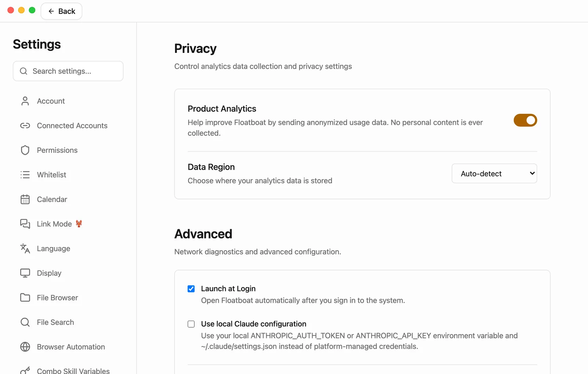The image size is (588, 374).
Task: Disable the Product Analytics toggle
Action: [525, 120]
